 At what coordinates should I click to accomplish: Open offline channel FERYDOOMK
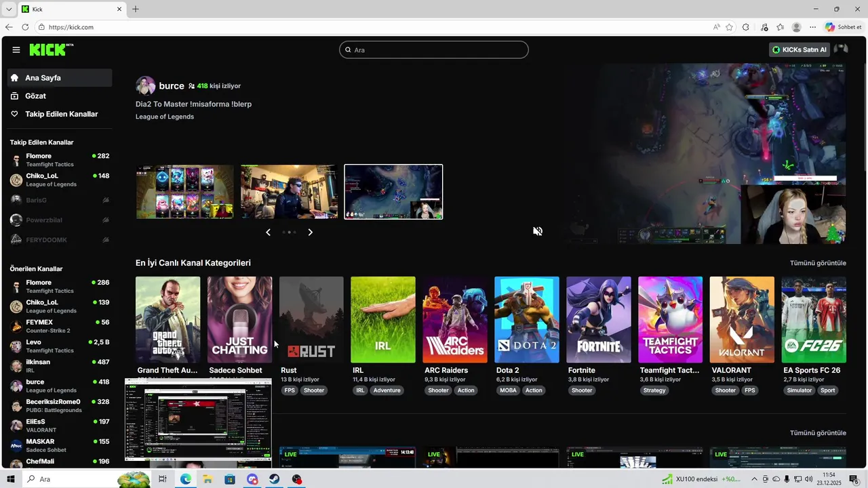coord(60,239)
